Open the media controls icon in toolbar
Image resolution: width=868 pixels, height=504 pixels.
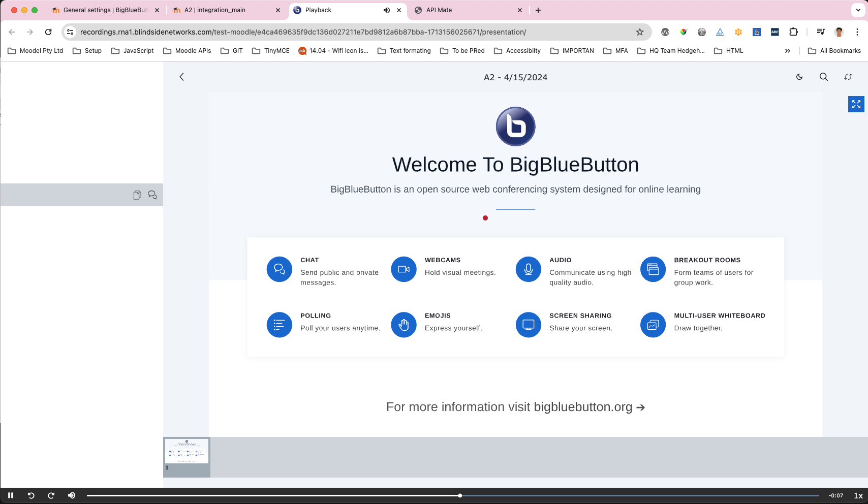[821, 32]
